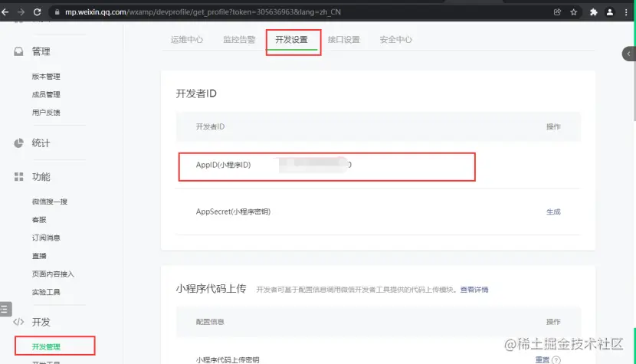Screen dimensions: 636x364
Task: Reload the page with refresh icon
Action: (x=37, y=12)
